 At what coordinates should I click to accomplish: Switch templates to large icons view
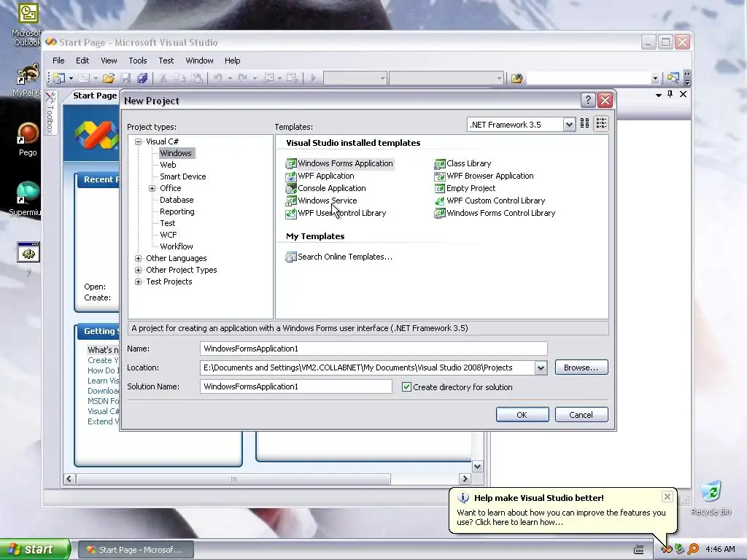[584, 124]
